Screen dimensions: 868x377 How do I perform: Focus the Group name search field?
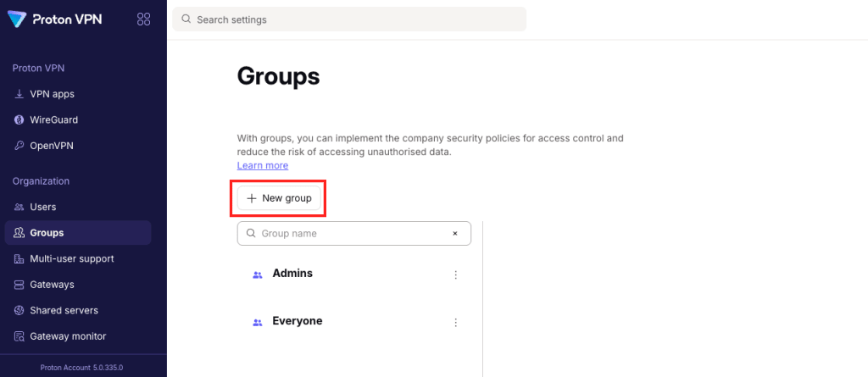(354, 234)
